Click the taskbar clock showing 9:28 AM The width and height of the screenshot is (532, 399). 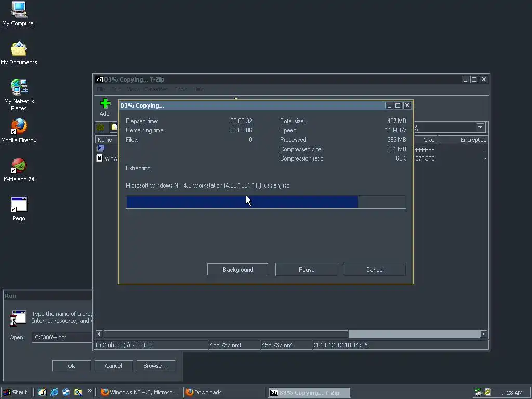click(512, 393)
